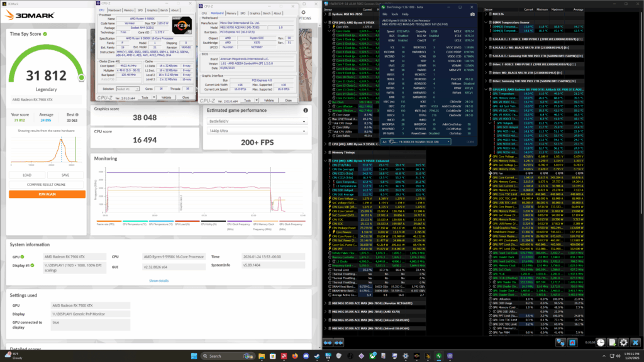Open Windows Start menu
This screenshot has width=644, height=362.
(194, 356)
